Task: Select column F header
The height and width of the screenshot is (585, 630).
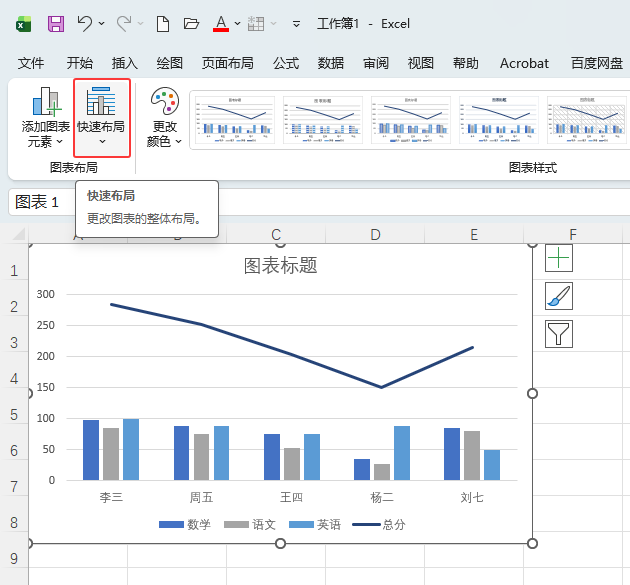Action: pos(573,234)
